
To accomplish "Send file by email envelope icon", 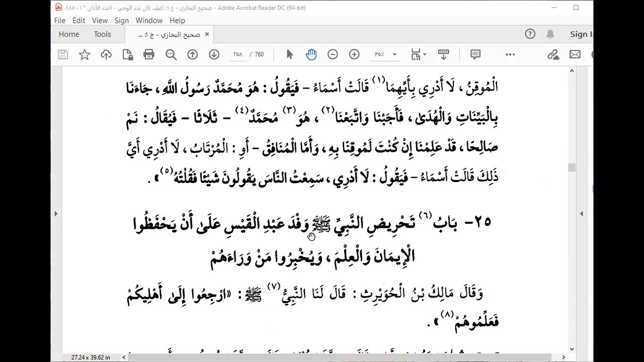I will [x=575, y=54].
